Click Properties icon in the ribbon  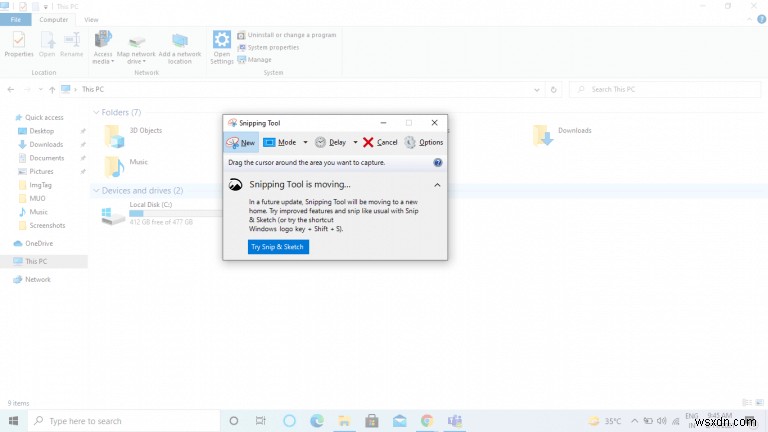(19, 44)
